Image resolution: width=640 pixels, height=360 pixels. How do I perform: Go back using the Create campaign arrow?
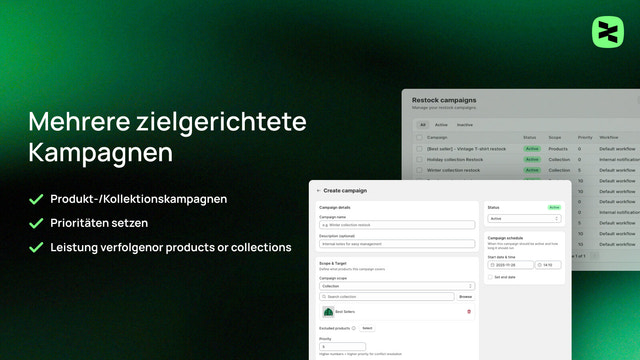coord(318,191)
